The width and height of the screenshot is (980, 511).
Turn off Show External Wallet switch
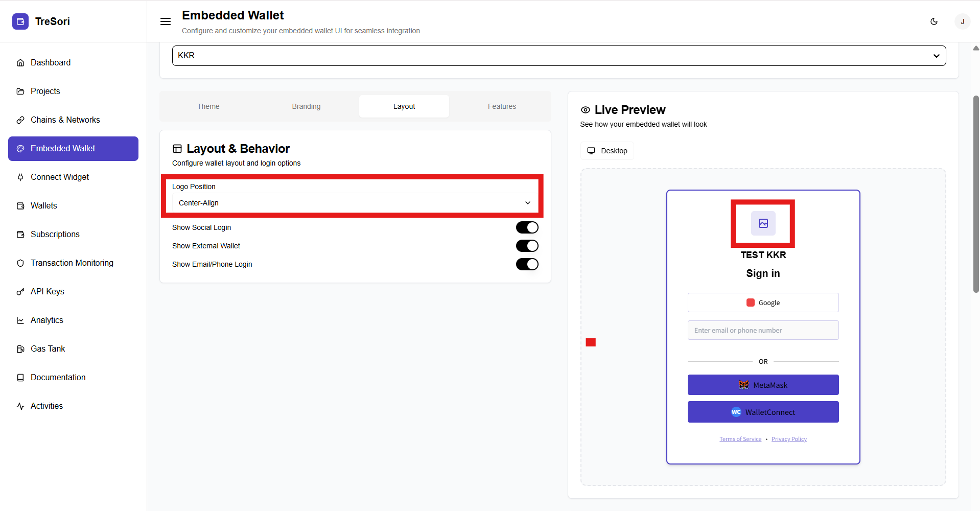pos(527,246)
